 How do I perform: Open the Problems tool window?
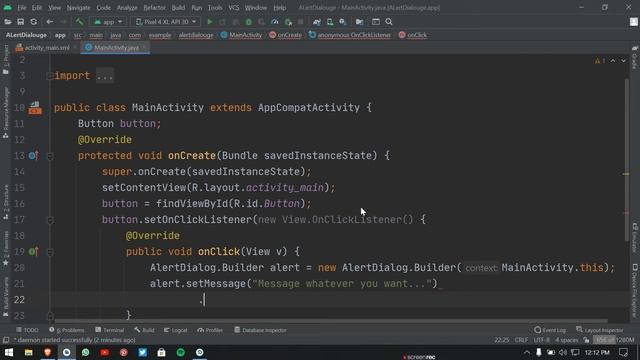tap(67, 330)
